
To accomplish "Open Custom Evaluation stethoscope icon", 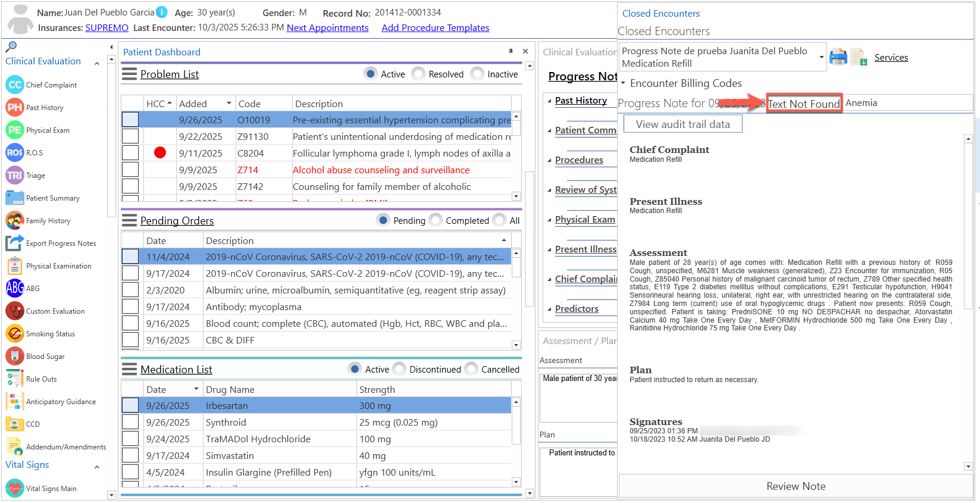I will coord(14,311).
